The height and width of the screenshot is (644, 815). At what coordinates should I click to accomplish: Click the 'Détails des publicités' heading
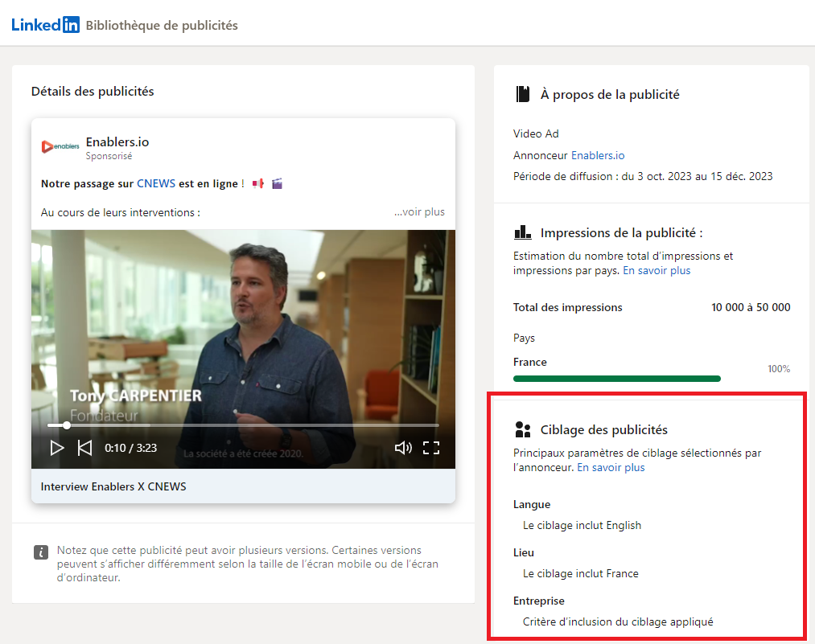(93, 92)
